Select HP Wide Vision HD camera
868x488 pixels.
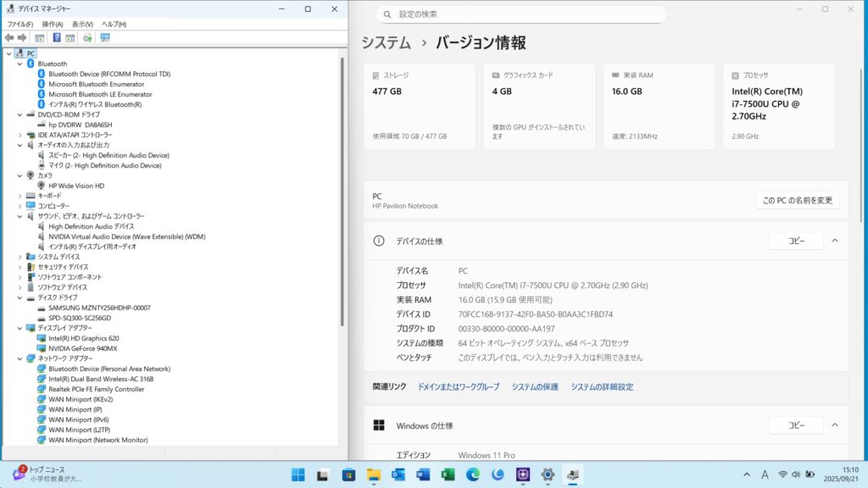[75, 186]
